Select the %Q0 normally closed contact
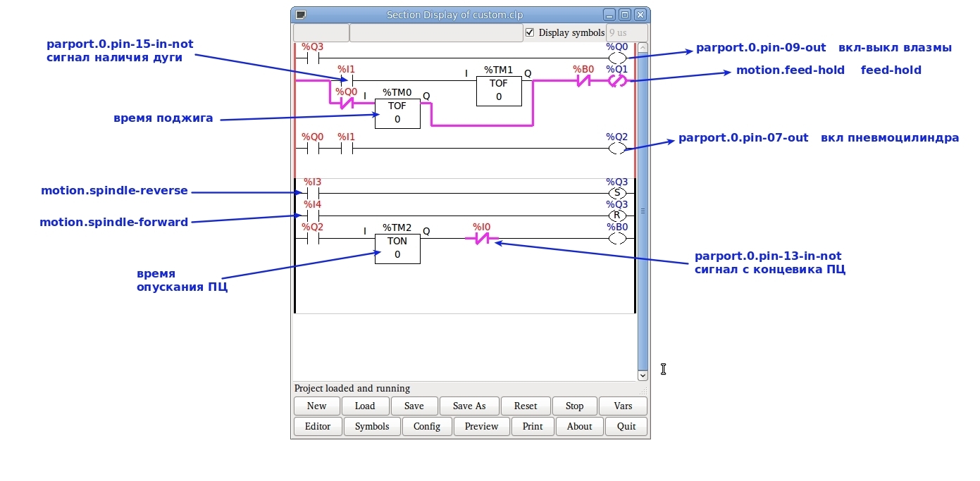The height and width of the screenshot is (481, 980). pyautogui.click(x=347, y=103)
